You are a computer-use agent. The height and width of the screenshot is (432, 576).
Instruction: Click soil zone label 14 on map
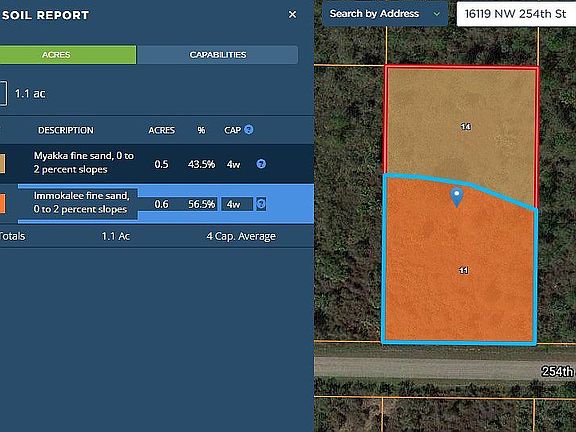click(x=466, y=127)
